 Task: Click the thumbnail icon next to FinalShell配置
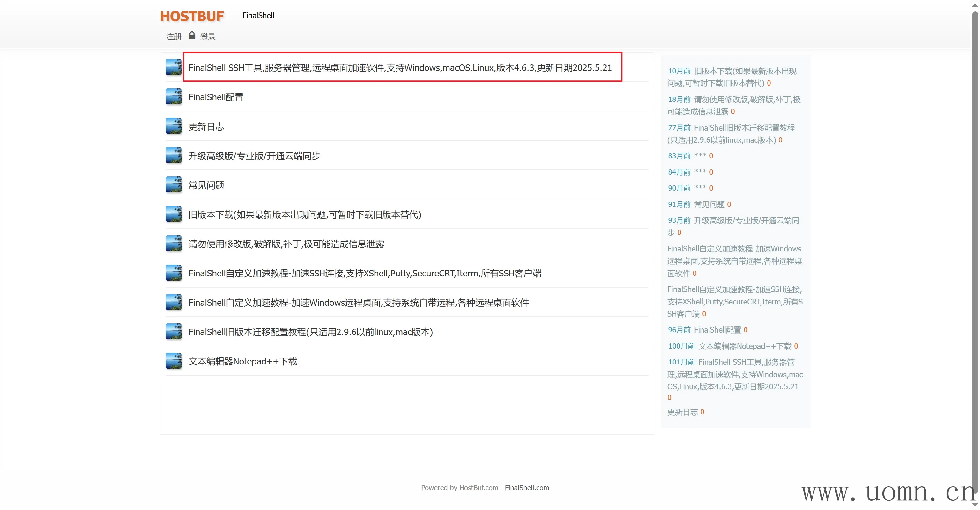pyautogui.click(x=174, y=97)
